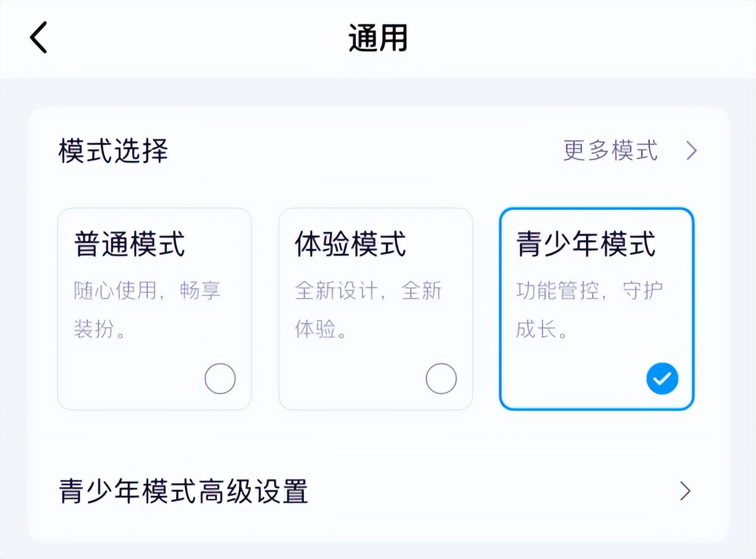Image resolution: width=756 pixels, height=559 pixels.
Task: Click the 通用 title at top
Action: 377,38
